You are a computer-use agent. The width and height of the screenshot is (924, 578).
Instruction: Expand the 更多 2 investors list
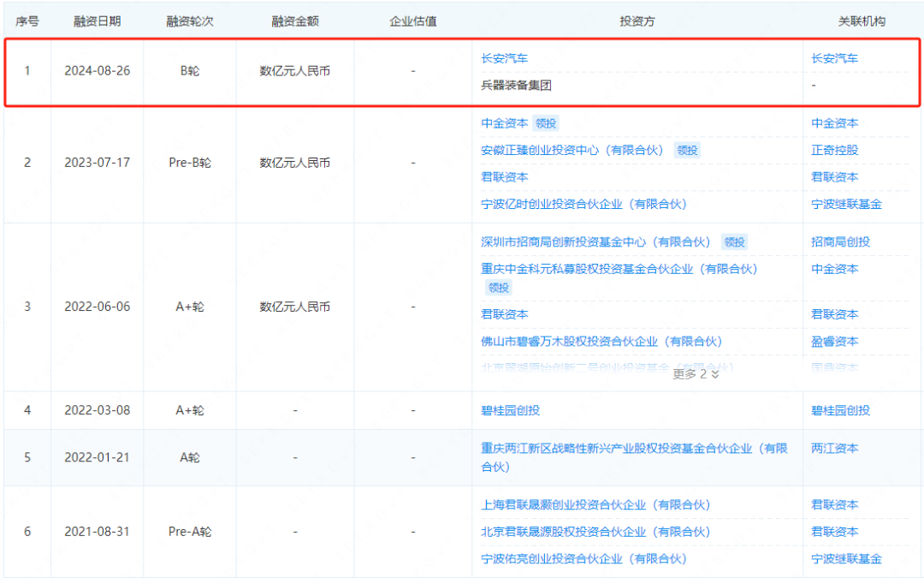tap(696, 374)
